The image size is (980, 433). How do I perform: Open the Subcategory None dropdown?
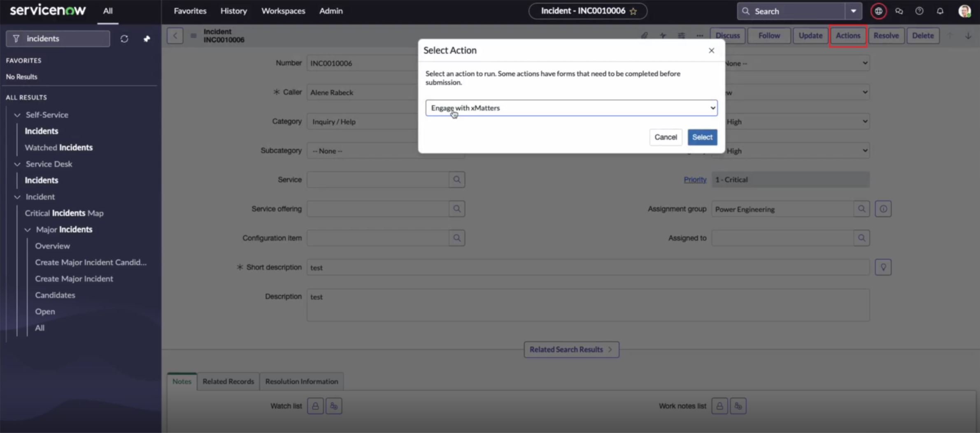click(x=385, y=151)
